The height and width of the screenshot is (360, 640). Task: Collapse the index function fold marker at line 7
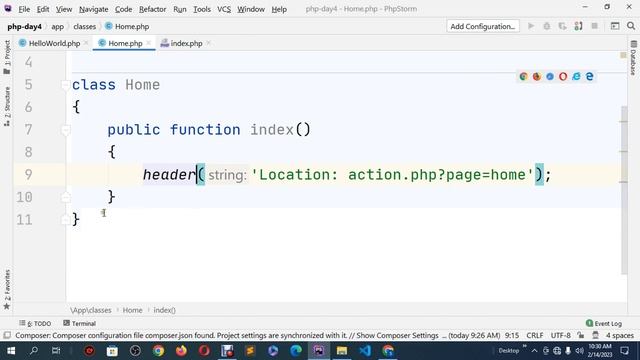(65, 130)
